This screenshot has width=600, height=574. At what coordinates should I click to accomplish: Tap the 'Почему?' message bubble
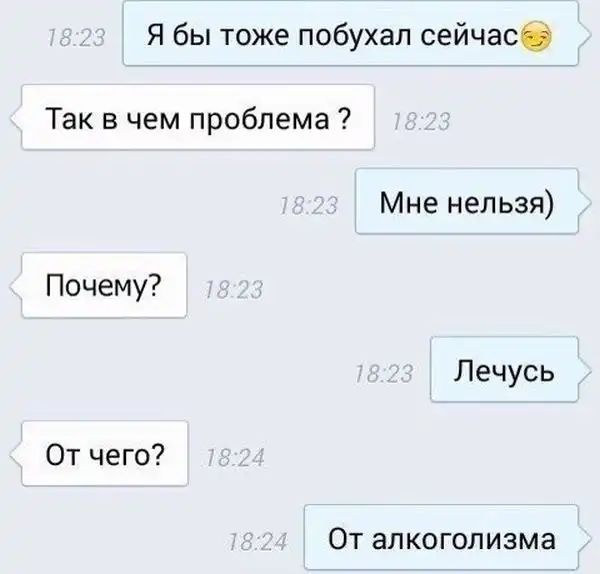tap(104, 285)
